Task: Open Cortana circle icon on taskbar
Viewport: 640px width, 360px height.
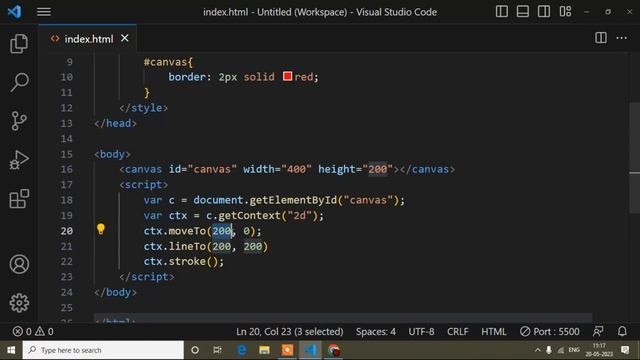Action: [195, 350]
